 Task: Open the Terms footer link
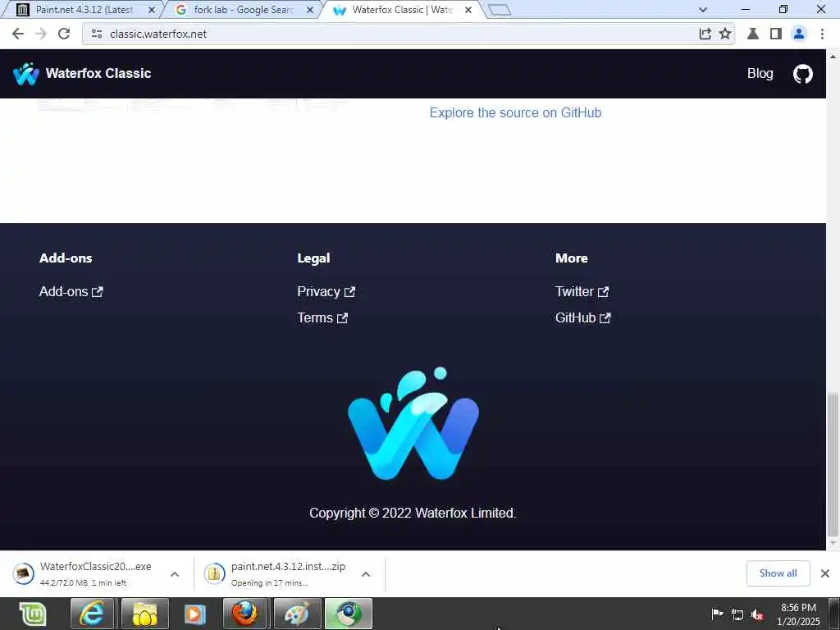point(322,317)
